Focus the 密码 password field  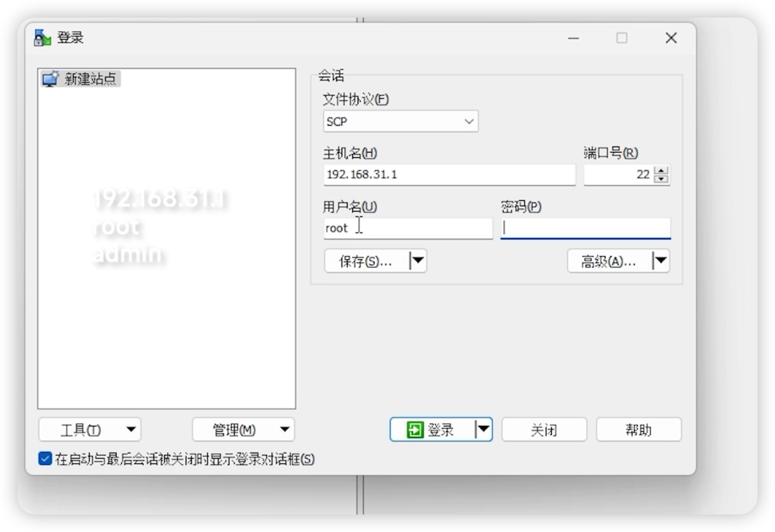(585, 228)
